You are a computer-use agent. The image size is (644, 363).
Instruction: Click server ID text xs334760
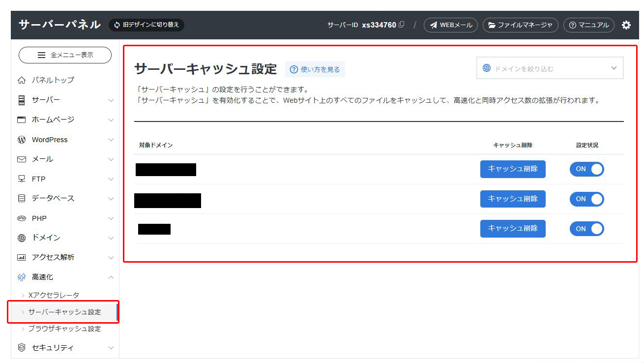pos(379,25)
